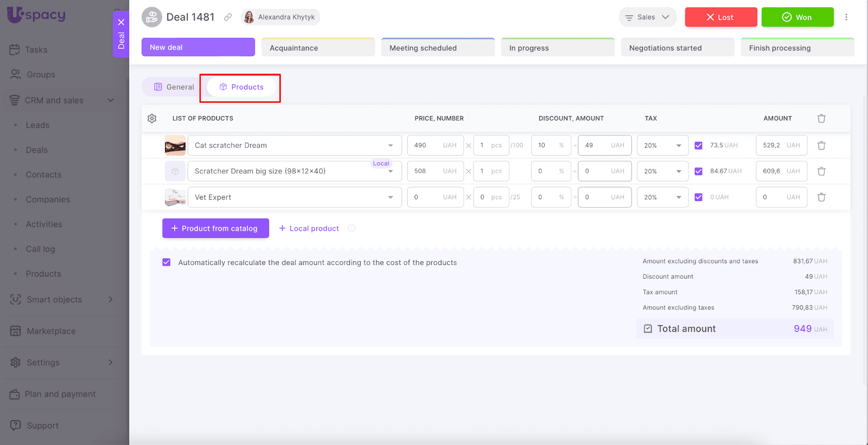Click the Product from catalog button
This screenshot has width=868, height=445.
coord(215,228)
